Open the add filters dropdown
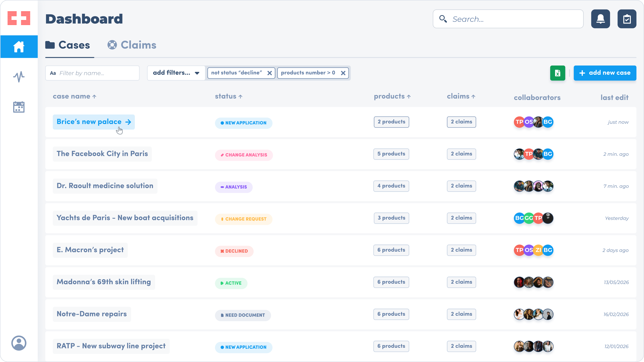The image size is (644, 362). pyautogui.click(x=176, y=73)
